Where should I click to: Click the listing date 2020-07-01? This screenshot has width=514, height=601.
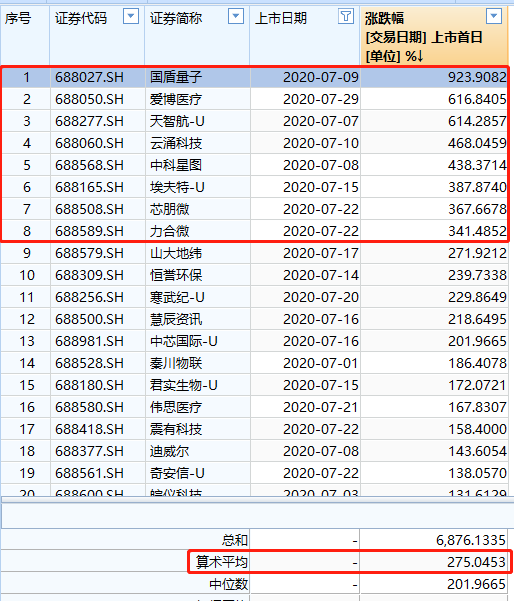pos(321,363)
